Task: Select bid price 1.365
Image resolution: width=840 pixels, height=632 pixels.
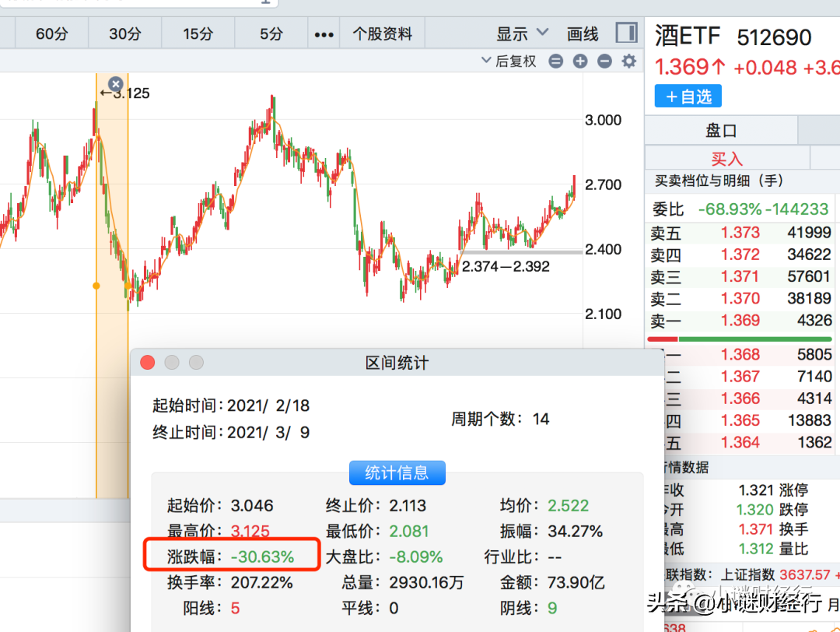Action: [740, 420]
